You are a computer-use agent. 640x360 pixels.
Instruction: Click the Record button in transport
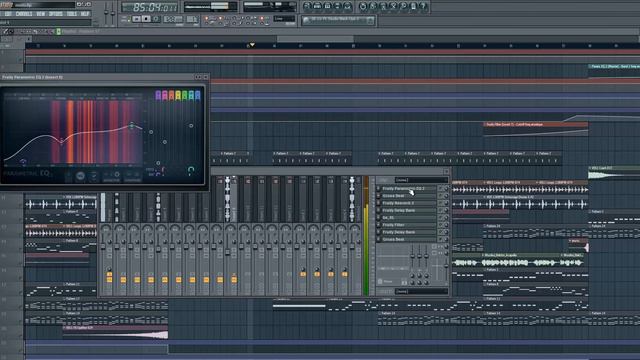tap(156, 19)
